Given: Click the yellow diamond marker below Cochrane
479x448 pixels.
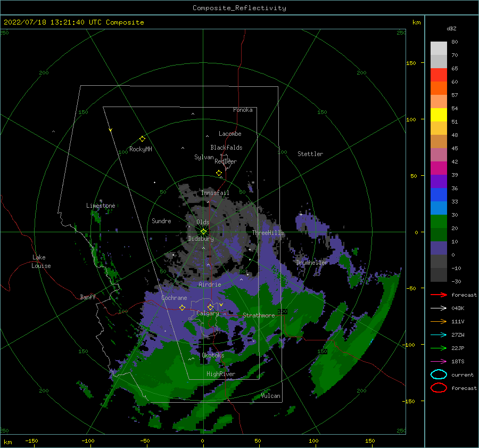Looking at the screenshot, I should click(183, 308).
